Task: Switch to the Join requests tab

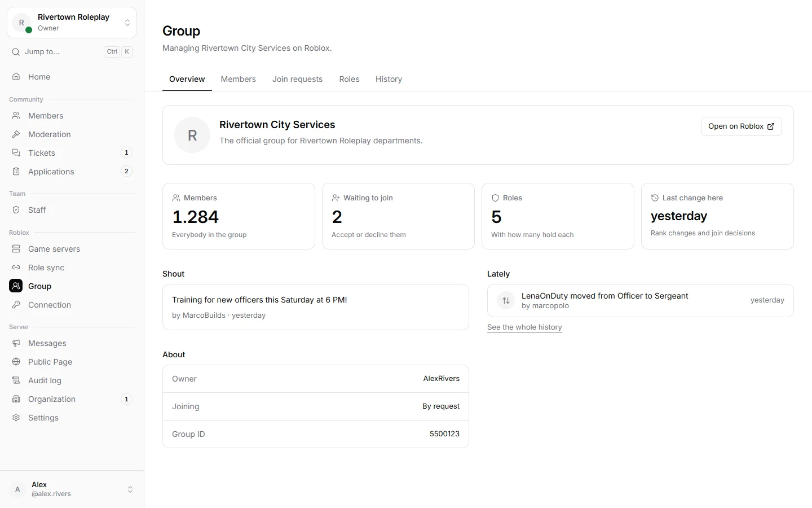Action: pyautogui.click(x=298, y=79)
